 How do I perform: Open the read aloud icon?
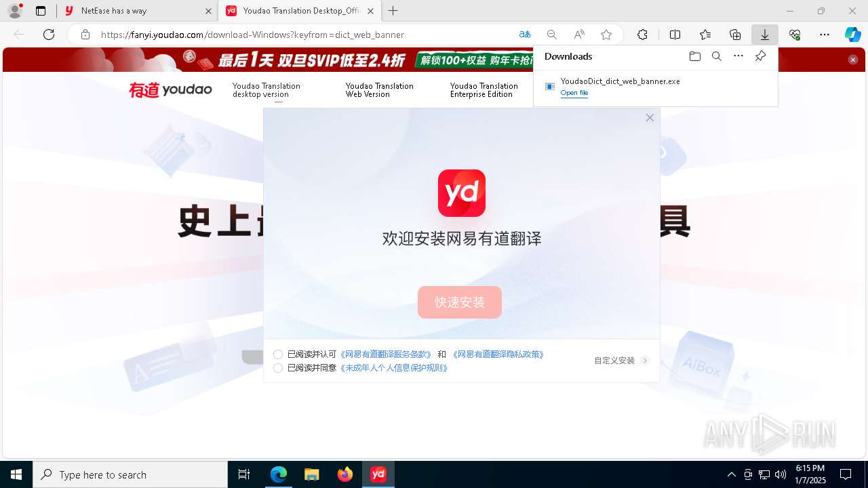click(579, 35)
